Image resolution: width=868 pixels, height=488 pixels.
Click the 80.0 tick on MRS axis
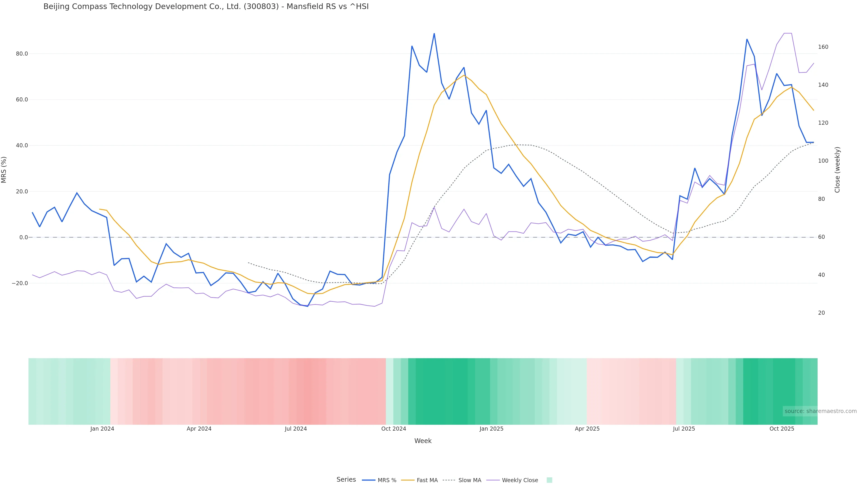(21, 54)
